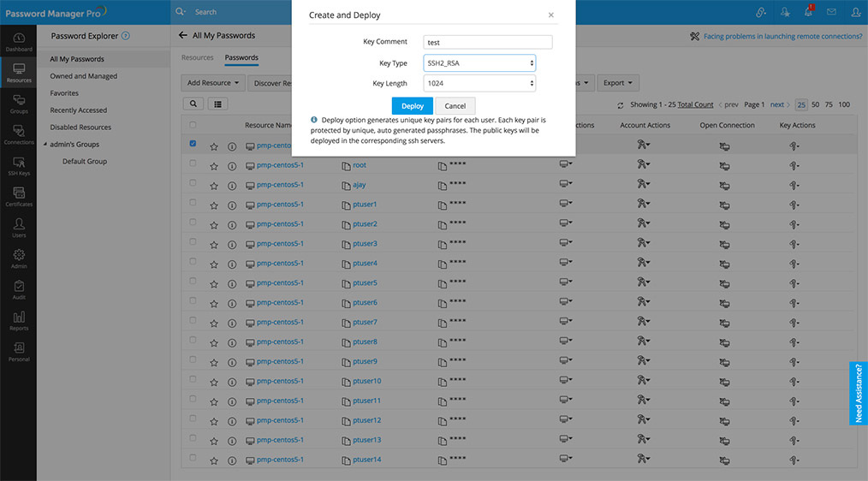The image size is (868, 481).
Task: Go back using the All My Passwords arrow
Action: 182,35
